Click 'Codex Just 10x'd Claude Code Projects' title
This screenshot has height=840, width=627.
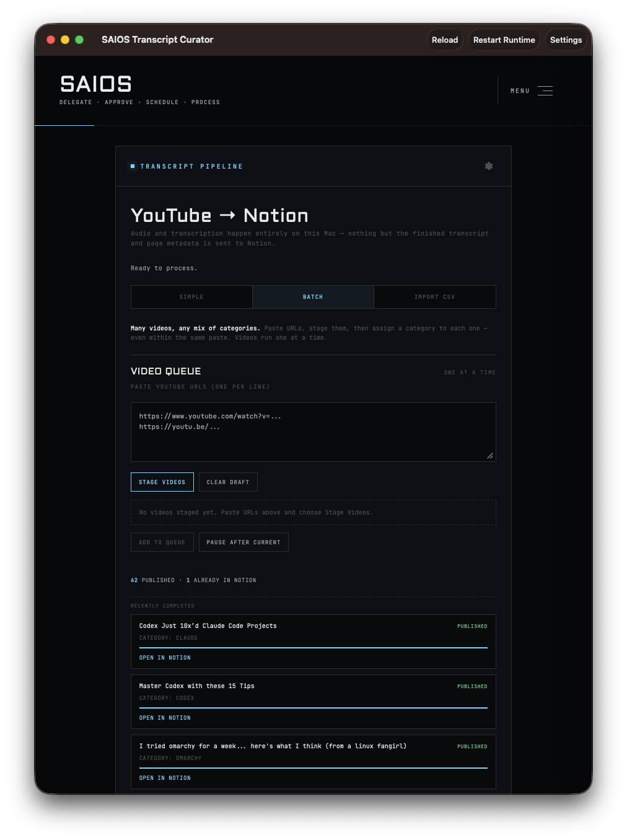click(208, 626)
